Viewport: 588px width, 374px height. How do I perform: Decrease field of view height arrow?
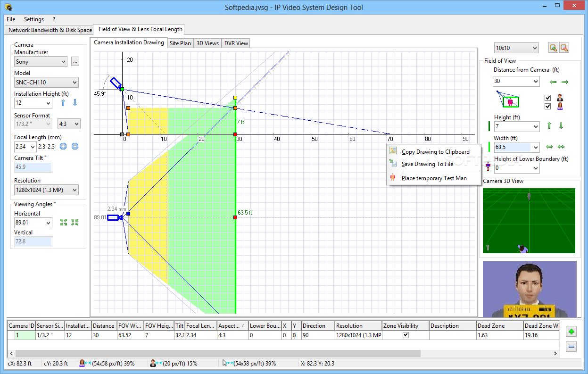[561, 125]
